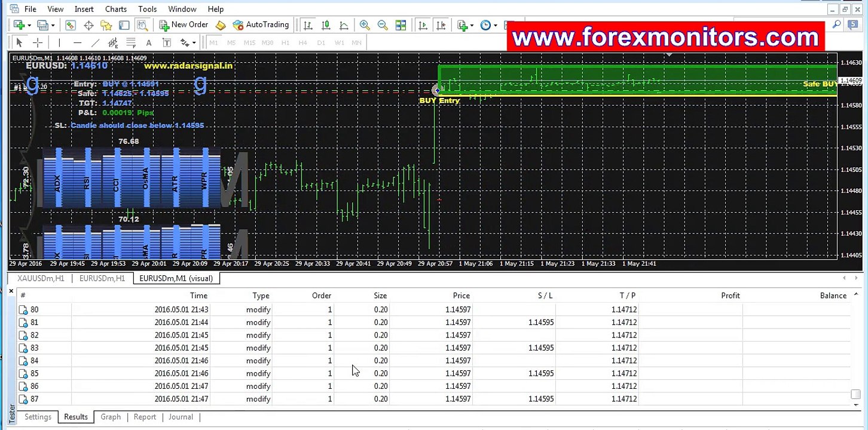This screenshot has width=868, height=430.
Task: Select the MN timeframe button
Action: click(x=357, y=43)
